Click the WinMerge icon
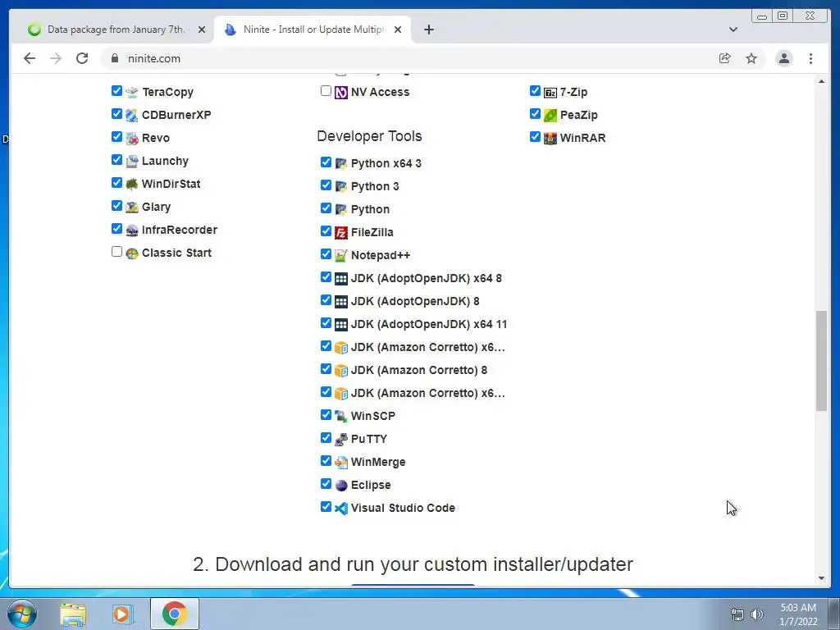 [341, 463]
